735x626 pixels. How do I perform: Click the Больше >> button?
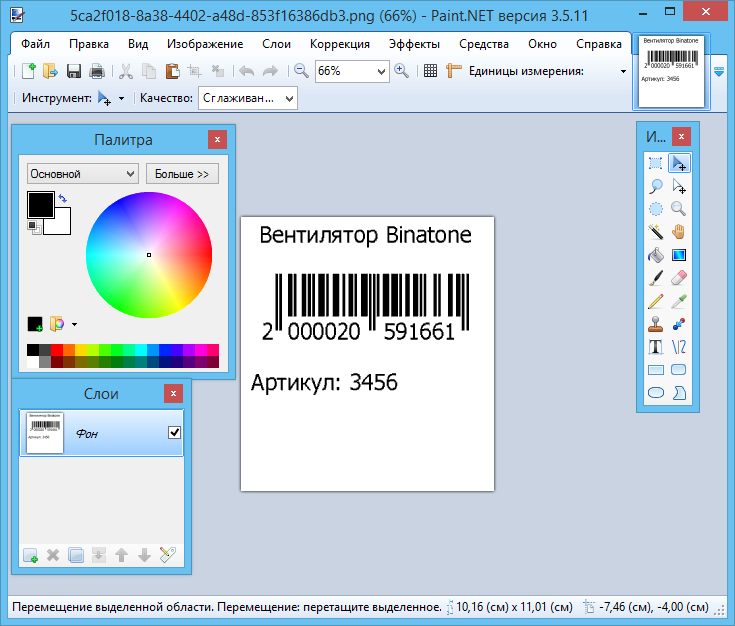point(182,173)
